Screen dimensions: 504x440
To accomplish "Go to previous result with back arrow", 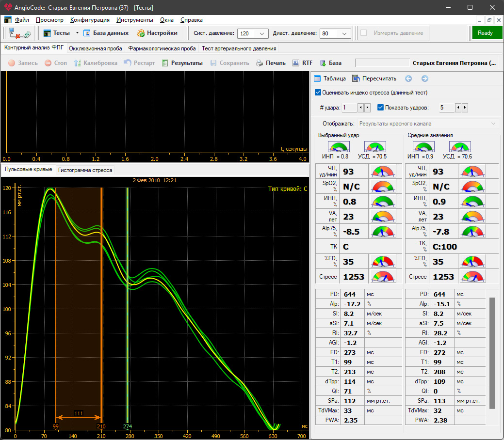I will [x=408, y=79].
